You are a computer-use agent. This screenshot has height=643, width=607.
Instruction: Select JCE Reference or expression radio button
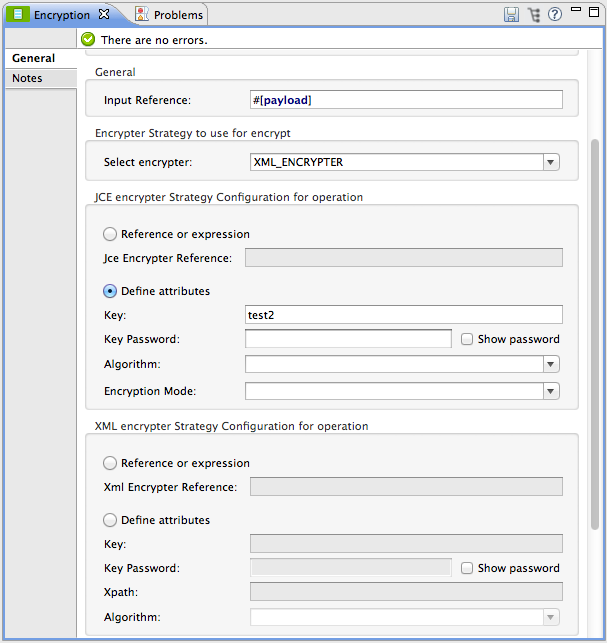pyautogui.click(x=110, y=234)
